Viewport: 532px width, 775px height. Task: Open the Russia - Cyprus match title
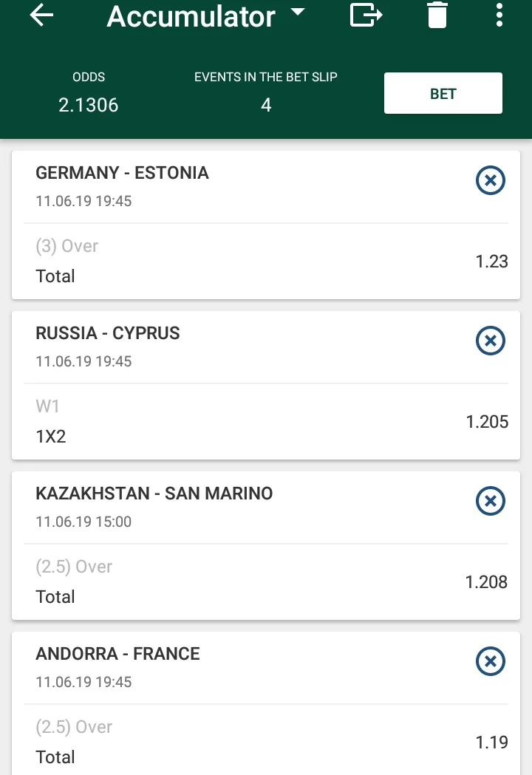click(x=108, y=333)
